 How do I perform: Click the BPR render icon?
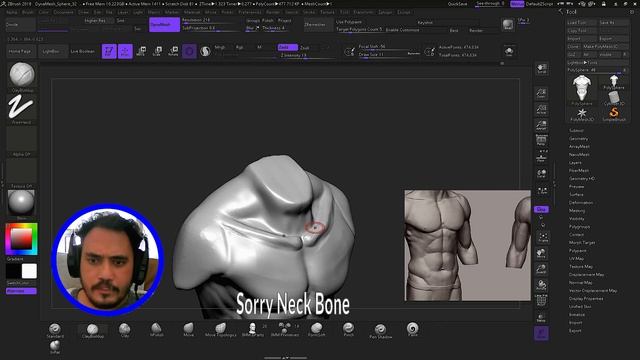point(508,24)
